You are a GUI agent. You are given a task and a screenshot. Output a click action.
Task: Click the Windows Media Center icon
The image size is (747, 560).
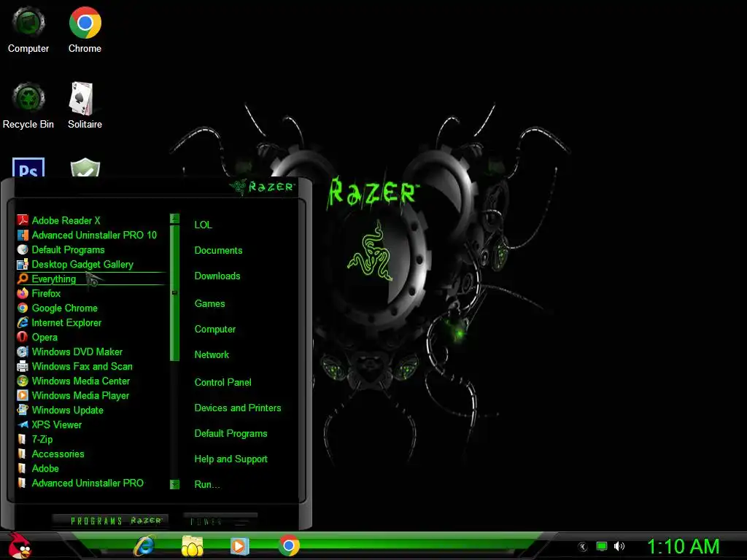pyautogui.click(x=23, y=381)
